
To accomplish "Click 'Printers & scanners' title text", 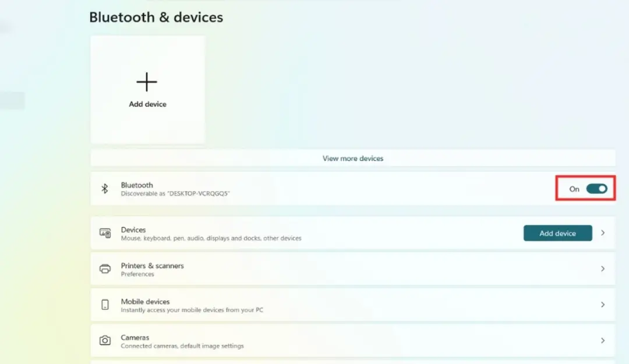I will (153, 266).
